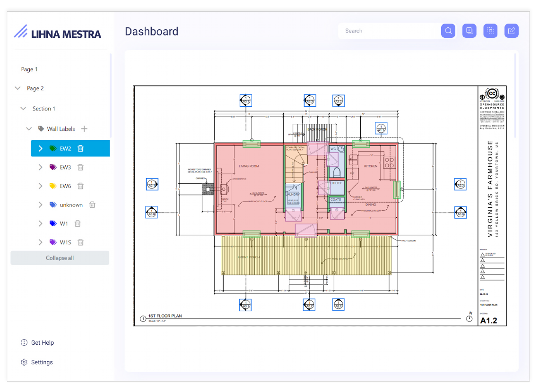Open the Get Help link
The width and height of the screenshot is (539, 392).
(37, 342)
